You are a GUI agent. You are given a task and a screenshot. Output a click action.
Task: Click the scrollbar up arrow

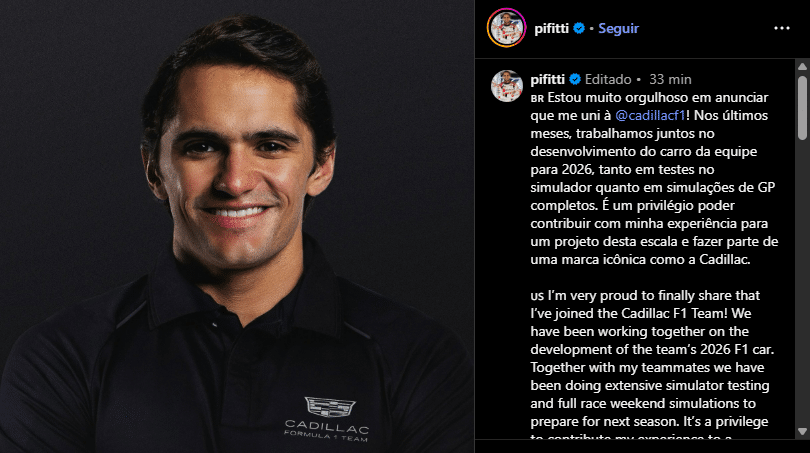pos(802,67)
